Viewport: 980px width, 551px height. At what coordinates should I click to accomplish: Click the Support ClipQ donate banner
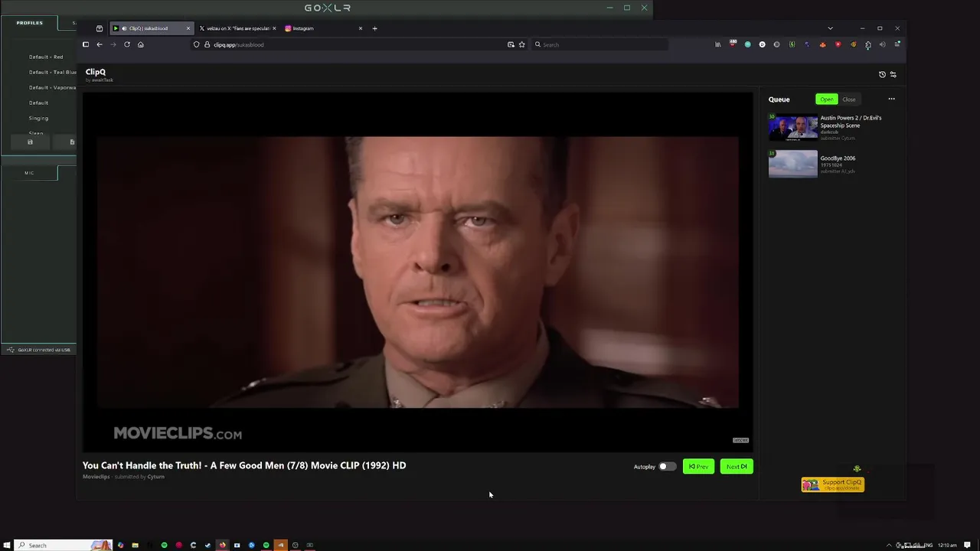[x=833, y=484]
